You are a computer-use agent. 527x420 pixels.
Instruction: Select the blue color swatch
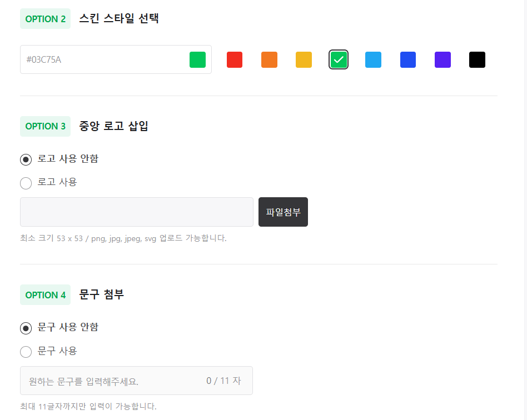(407, 59)
